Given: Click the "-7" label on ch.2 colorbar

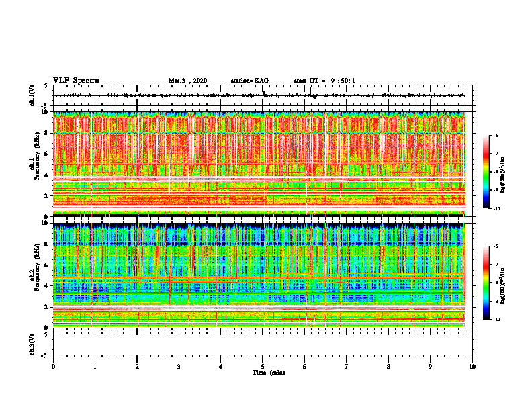Looking at the screenshot, I should click(495, 265).
